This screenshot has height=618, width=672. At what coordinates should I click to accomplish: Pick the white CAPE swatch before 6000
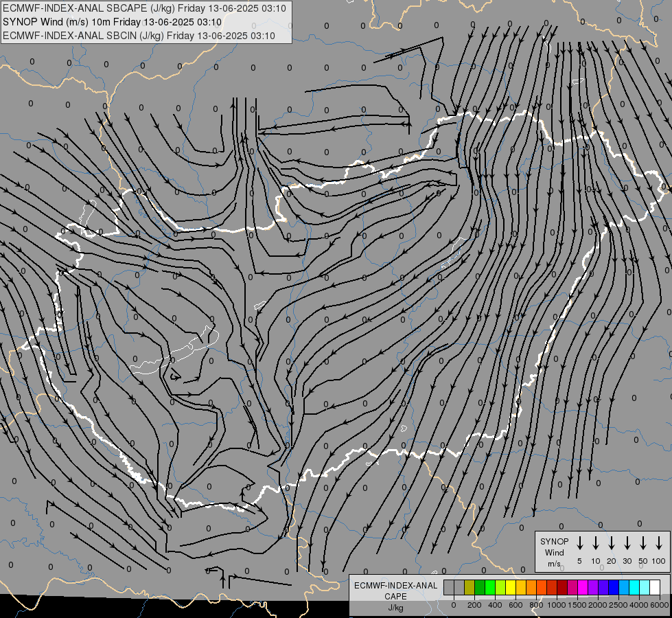tap(654, 587)
